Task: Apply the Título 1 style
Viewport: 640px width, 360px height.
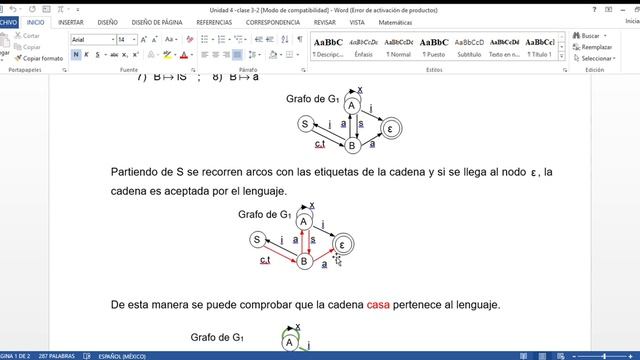Action: [540, 47]
